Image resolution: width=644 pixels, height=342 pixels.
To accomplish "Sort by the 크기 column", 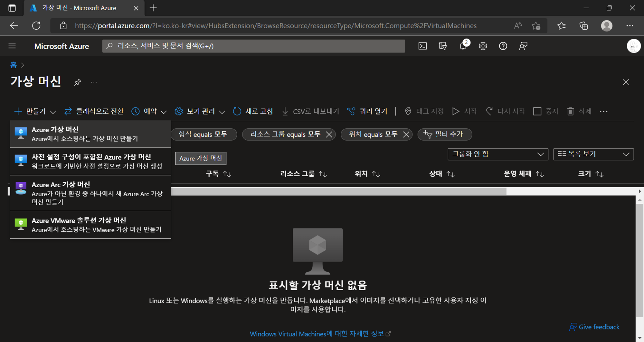I will pyautogui.click(x=591, y=174).
